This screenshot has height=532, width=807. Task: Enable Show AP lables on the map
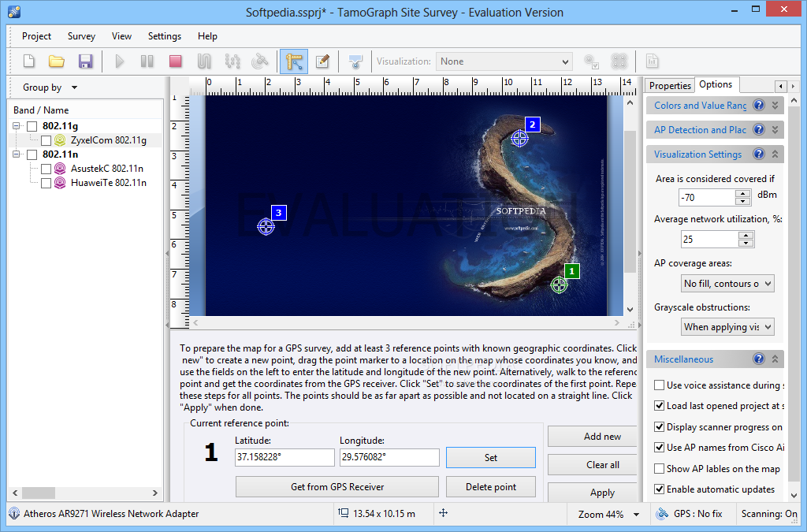[x=659, y=469]
